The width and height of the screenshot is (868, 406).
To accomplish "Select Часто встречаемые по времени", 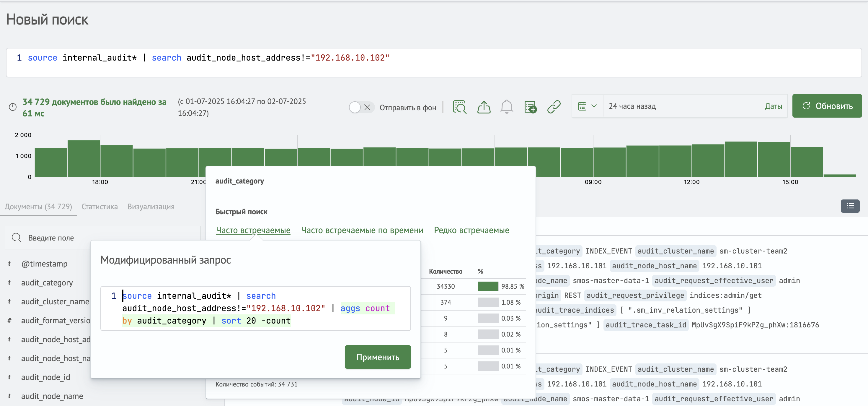I will coord(362,230).
